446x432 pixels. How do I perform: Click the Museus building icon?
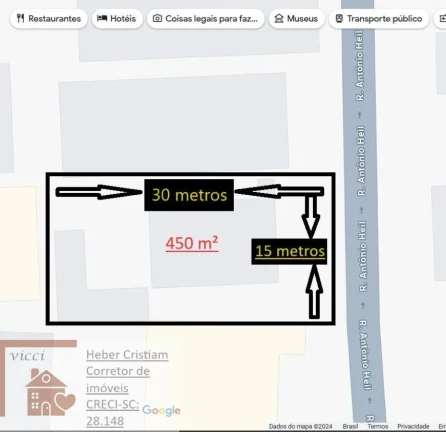click(279, 18)
